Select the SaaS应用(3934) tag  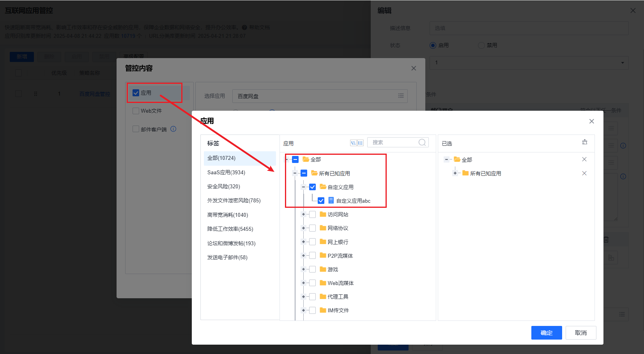point(226,172)
